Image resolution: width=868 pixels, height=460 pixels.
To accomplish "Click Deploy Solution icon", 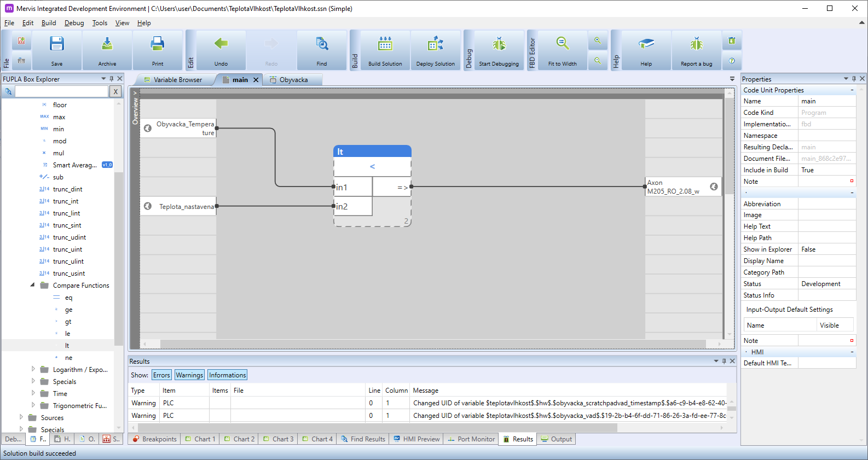I will pos(436,45).
